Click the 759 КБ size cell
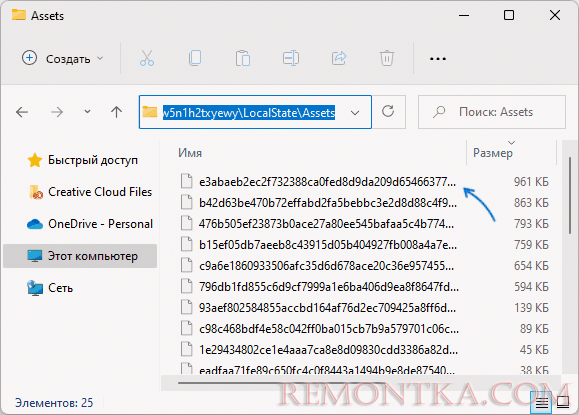 (x=531, y=245)
